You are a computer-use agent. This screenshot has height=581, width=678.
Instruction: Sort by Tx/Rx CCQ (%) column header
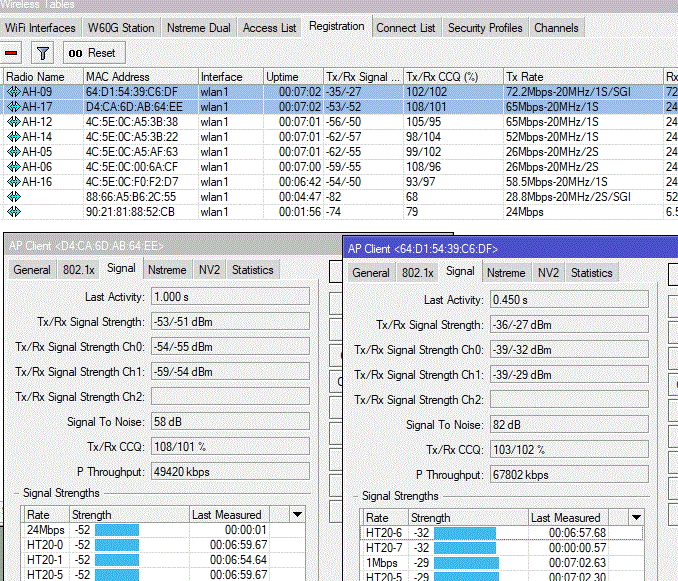coord(453,77)
